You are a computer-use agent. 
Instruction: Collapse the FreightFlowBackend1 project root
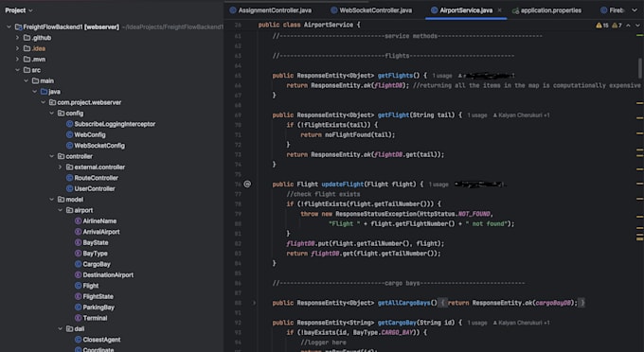click(9, 27)
